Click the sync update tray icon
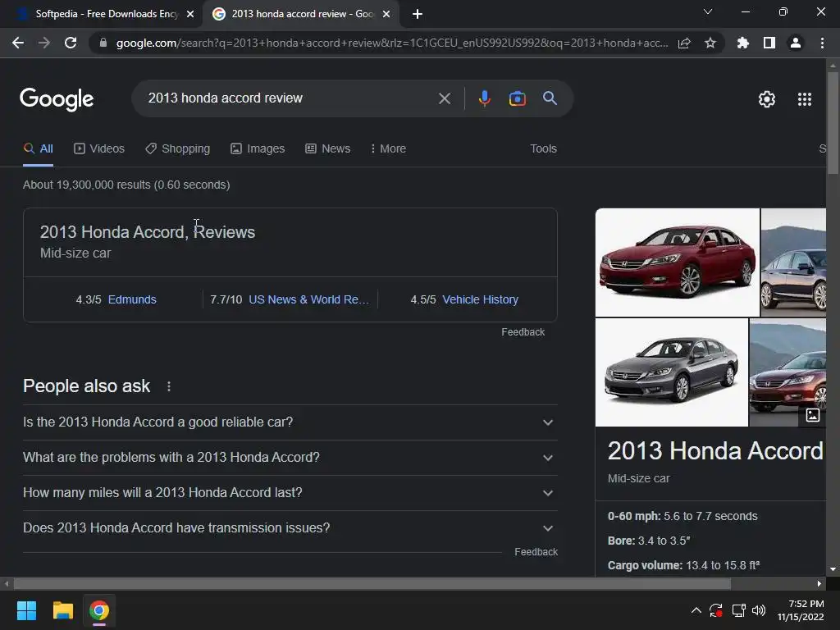The height and width of the screenshot is (630, 840). 715,610
